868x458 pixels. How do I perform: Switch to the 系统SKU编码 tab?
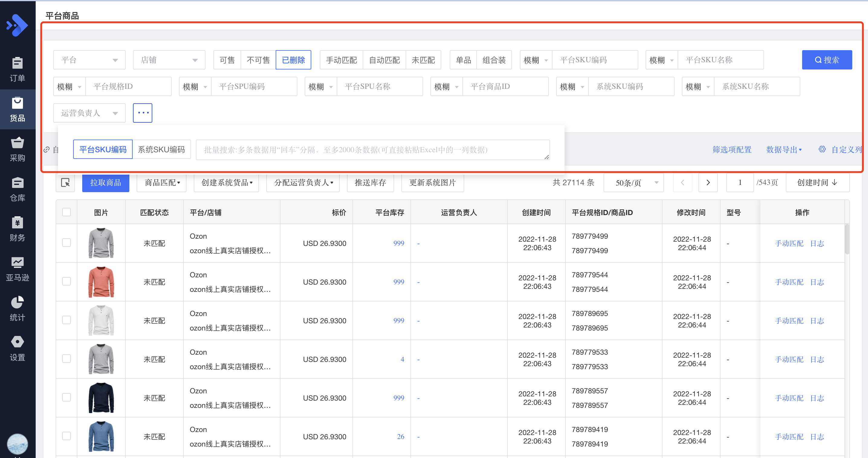coord(161,150)
